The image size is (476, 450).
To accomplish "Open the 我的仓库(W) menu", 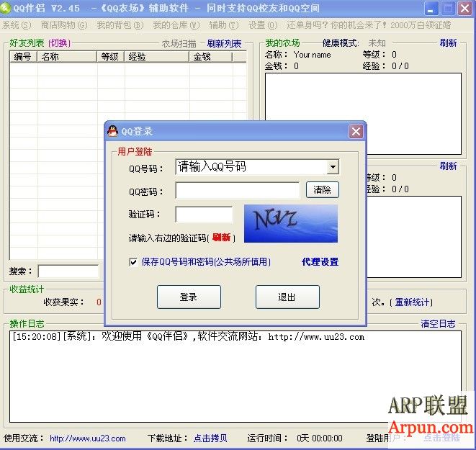I will (x=176, y=25).
